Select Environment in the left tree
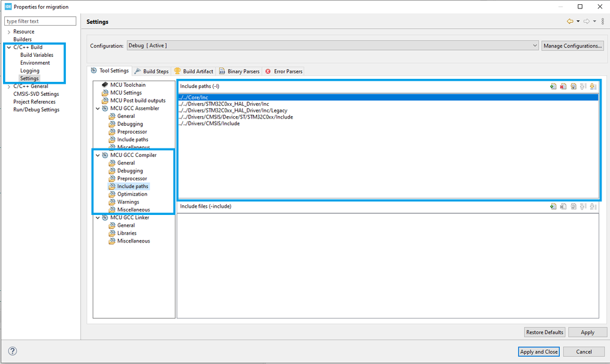 coord(35,63)
